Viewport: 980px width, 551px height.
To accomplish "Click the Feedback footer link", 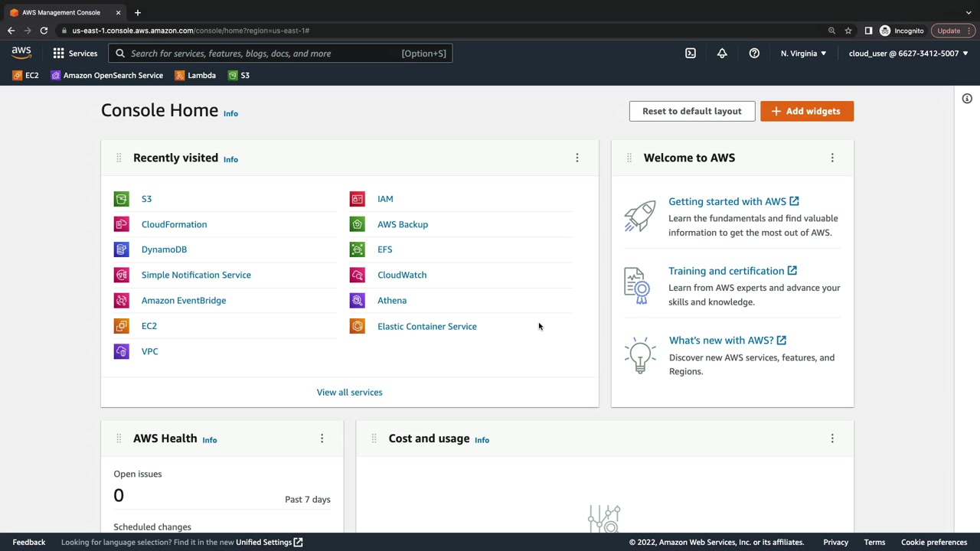I will click(x=29, y=543).
